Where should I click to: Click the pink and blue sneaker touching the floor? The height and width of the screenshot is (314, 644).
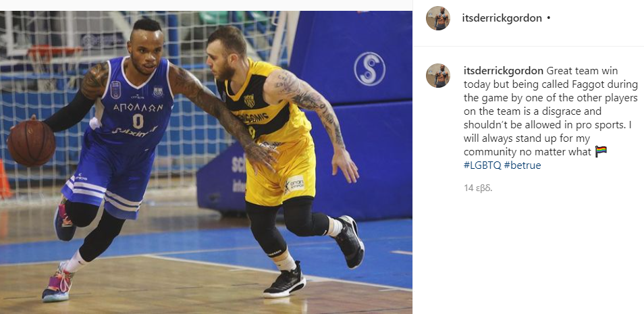click(x=58, y=284)
